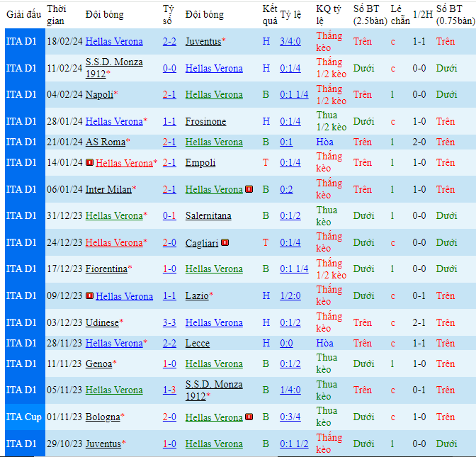Click red card icon in Inter Milan match row
The width and height of the screenshot is (476, 457).
(x=249, y=189)
